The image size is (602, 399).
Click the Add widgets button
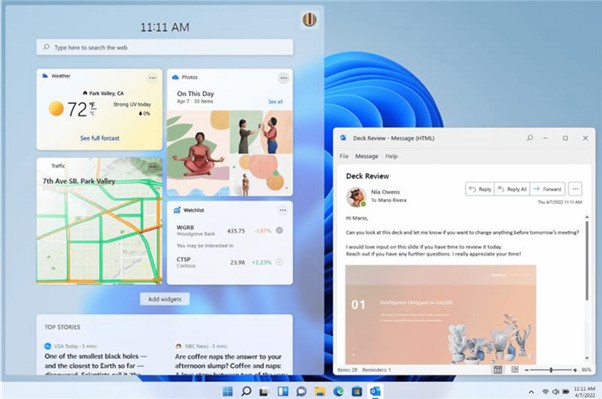click(165, 299)
